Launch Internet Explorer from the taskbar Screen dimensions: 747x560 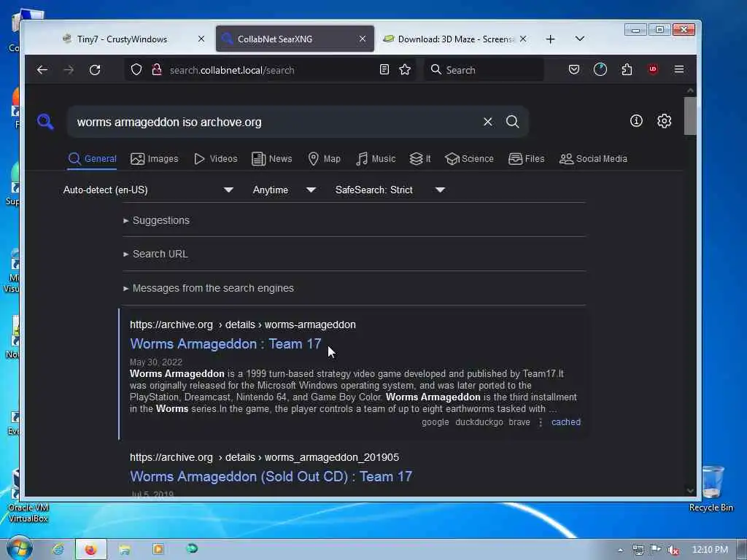tap(58, 550)
